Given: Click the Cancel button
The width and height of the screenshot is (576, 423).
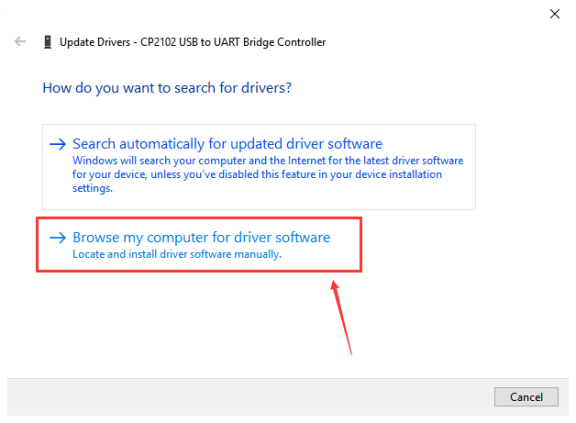Looking at the screenshot, I should [x=526, y=397].
